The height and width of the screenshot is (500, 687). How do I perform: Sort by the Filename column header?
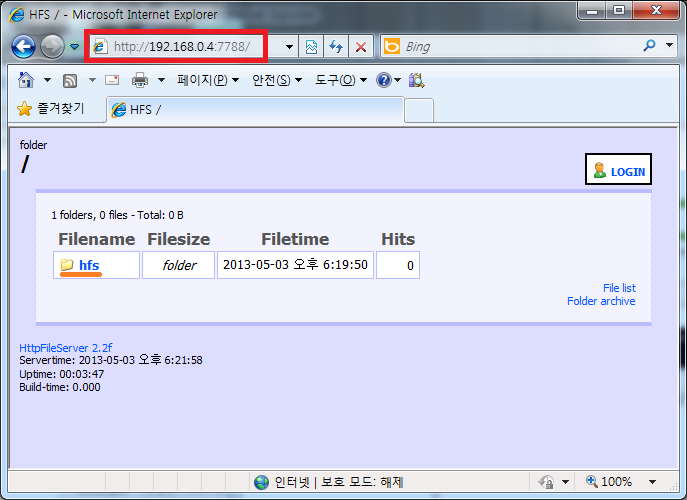97,239
